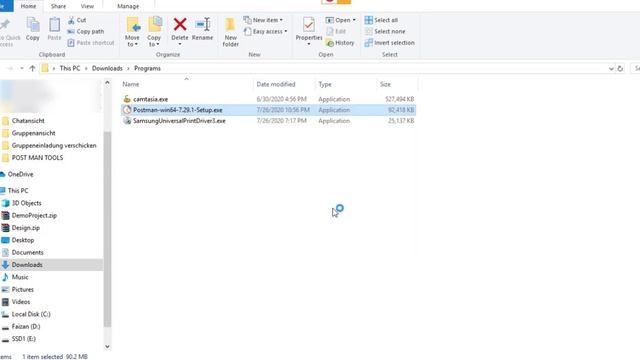This screenshot has height=360, width=640.
Task: Click the Paste icon in the ribbon
Action: pyautogui.click(x=54, y=29)
